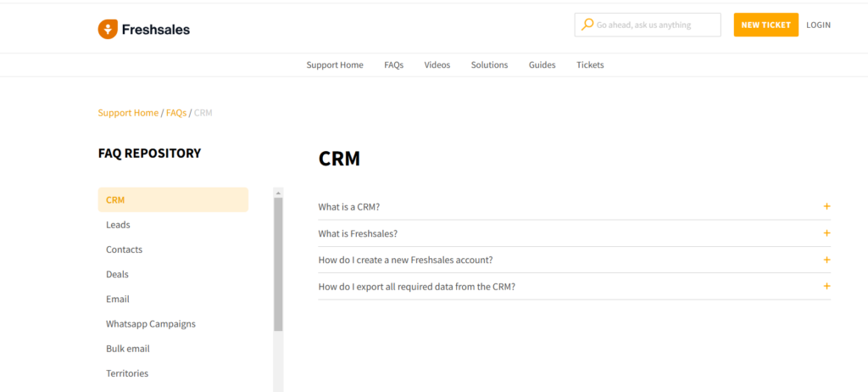Choose Territories in the FAQ repository

coord(127,373)
